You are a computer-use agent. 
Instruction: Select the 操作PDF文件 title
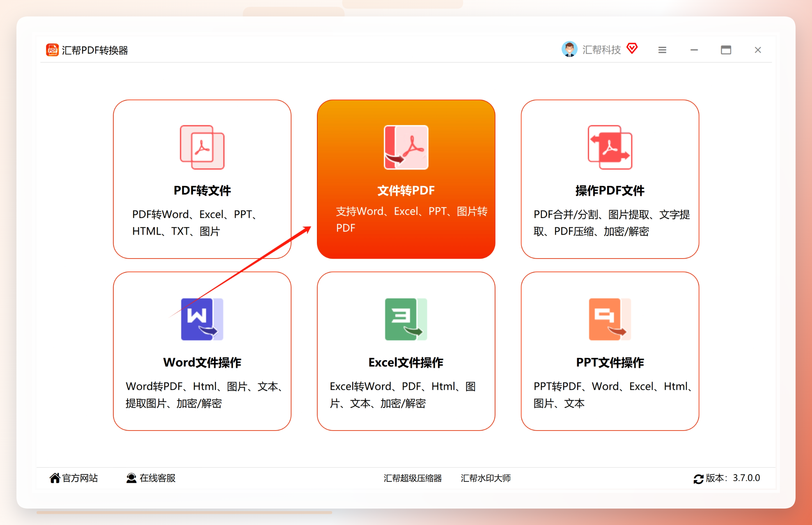(x=610, y=190)
